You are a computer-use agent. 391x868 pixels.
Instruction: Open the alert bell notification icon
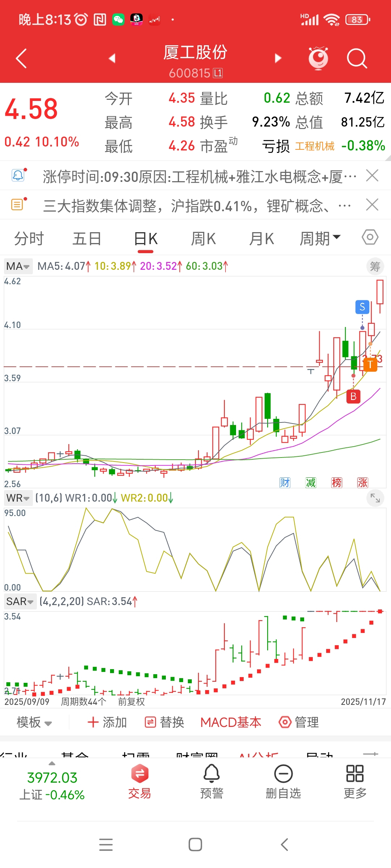tap(19, 175)
